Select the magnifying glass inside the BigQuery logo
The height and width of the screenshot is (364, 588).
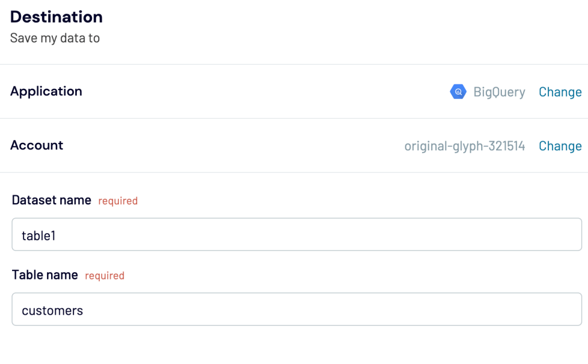coord(458,91)
